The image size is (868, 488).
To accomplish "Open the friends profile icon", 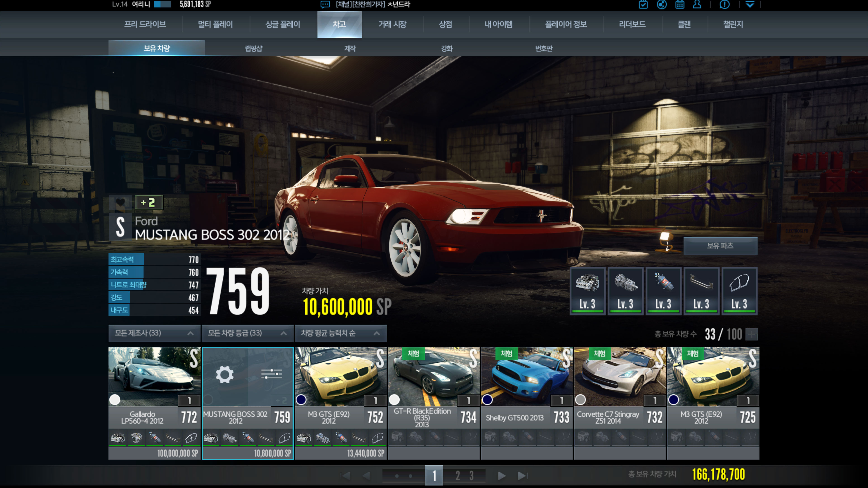I will tap(697, 5).
